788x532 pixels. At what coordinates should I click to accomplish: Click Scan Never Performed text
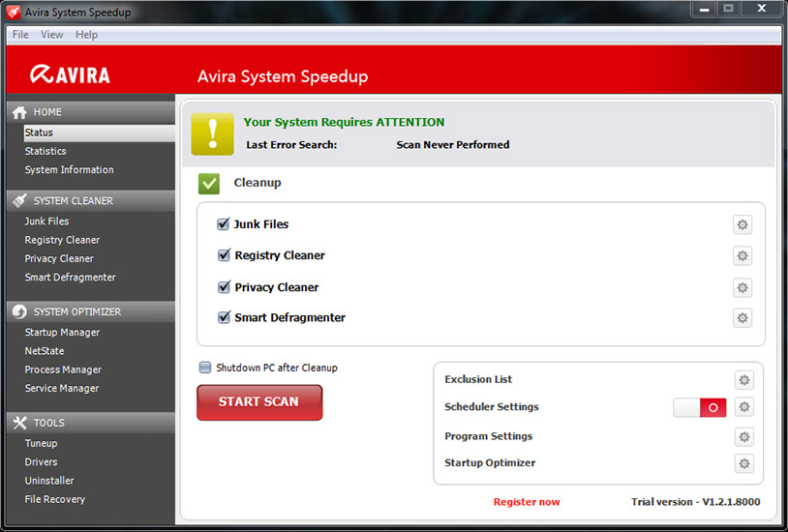(x=453, y=145)
